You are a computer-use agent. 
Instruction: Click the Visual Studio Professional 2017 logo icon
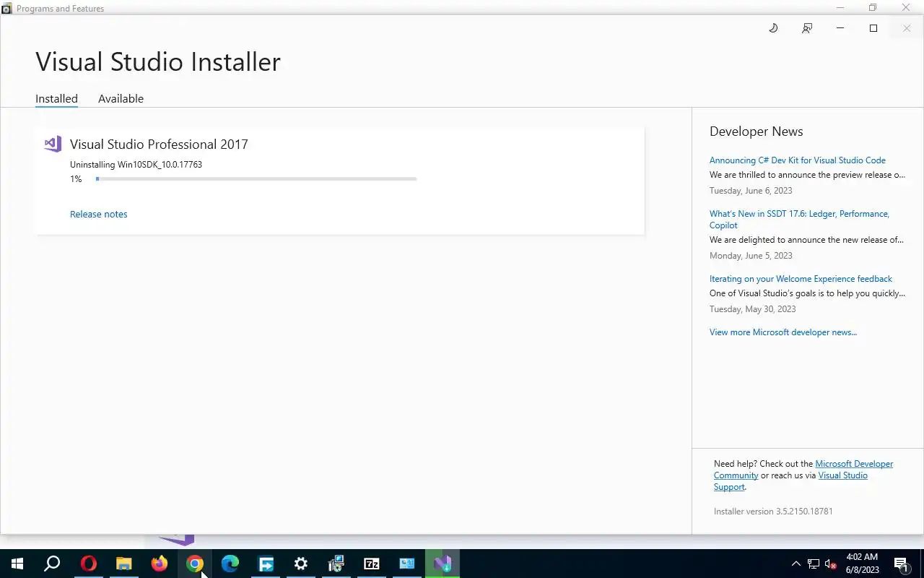53,144
